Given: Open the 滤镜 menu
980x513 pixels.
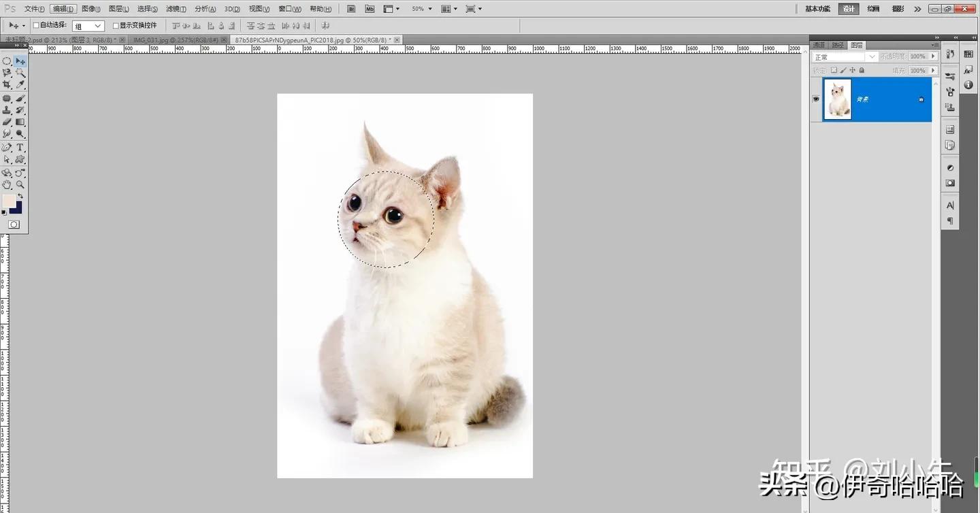Looking at the screenshot, I should [x=176, y=8].
